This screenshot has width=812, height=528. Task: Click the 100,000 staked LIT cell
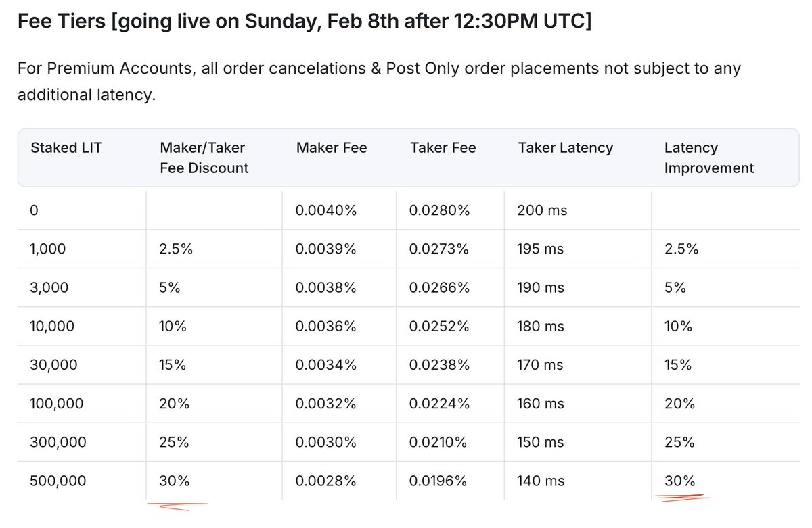(x=56, y=403)
